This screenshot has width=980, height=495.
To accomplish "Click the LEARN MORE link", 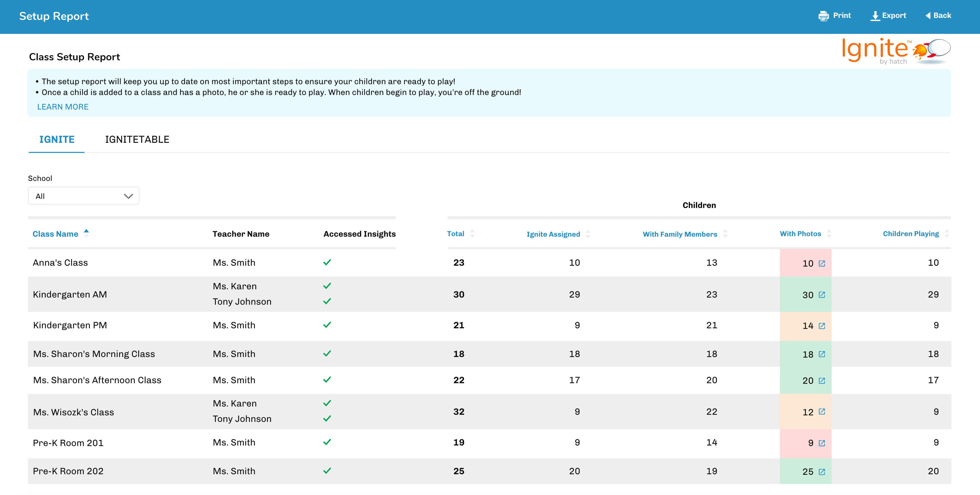I will pyautogui.click(x=63, y=107).
